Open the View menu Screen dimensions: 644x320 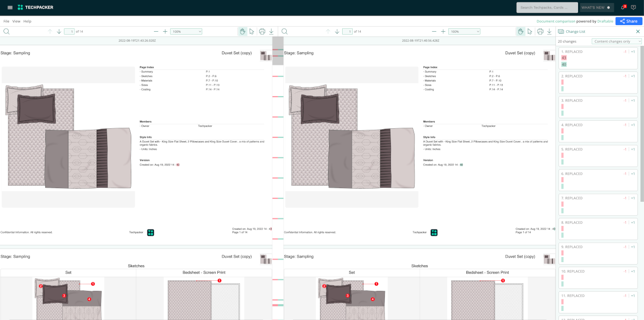(x=16, y=21)
